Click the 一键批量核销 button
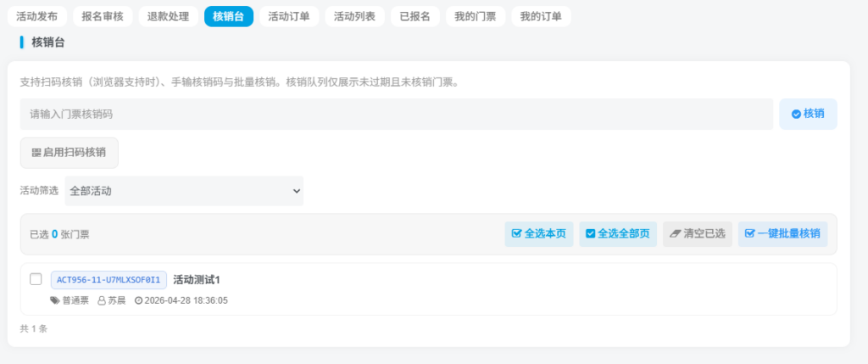Image resolution: width=868 pixels, height=364 pixels. click(x=782, y=234)
